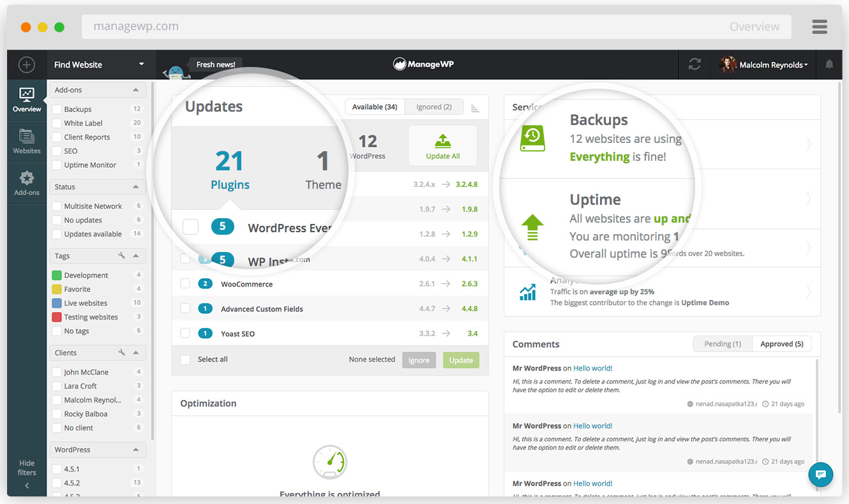Open the chat support bubble
This screenshot has height=504, width=849.
tap(820, 475)
